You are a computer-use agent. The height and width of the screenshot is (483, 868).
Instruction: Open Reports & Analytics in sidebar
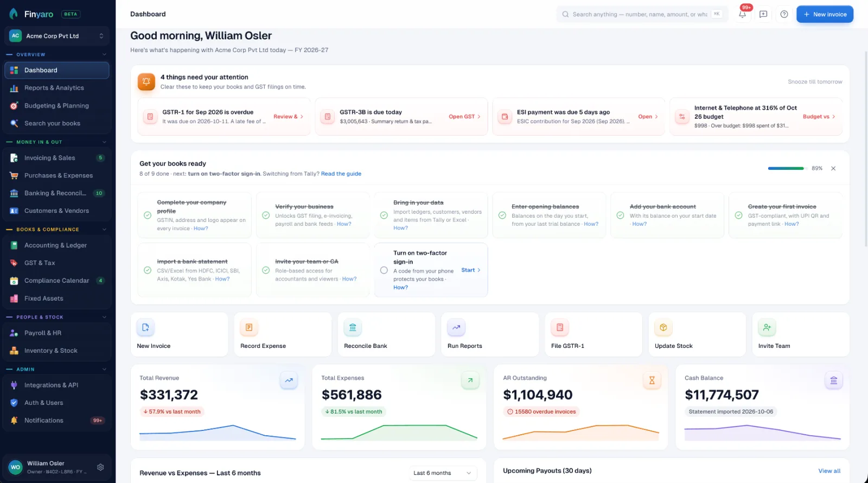[x=57, y=88]
